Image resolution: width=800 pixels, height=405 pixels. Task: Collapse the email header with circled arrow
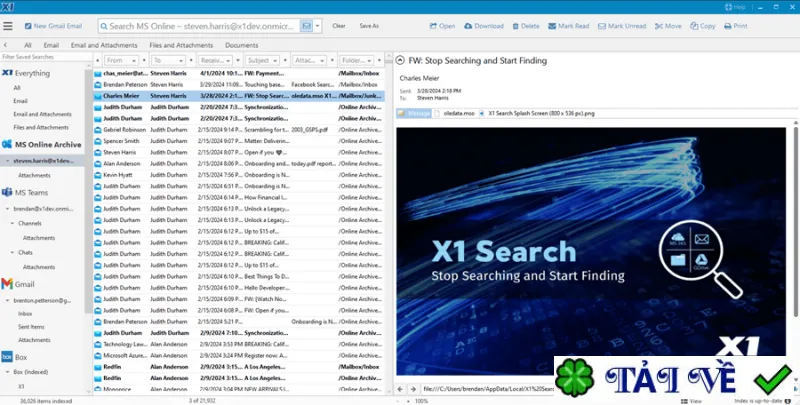400,60
